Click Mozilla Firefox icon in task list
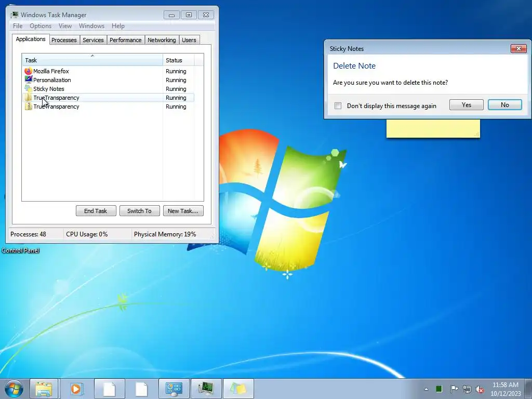532x399 pixels. pos(28,71)
